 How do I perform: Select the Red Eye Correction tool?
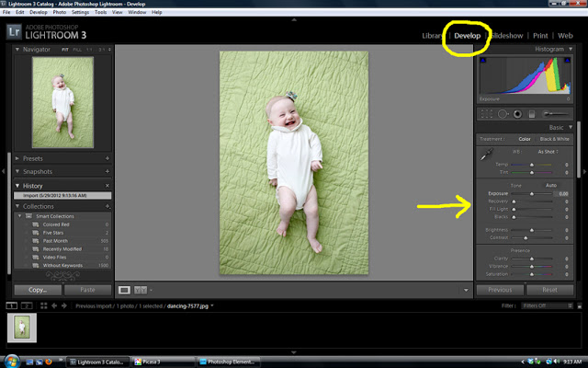tap(517, 114)
